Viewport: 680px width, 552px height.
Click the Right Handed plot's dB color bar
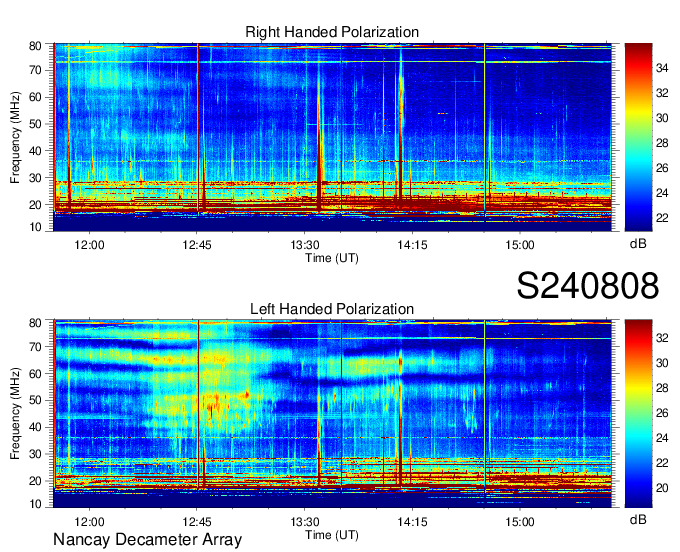point(638,137)
